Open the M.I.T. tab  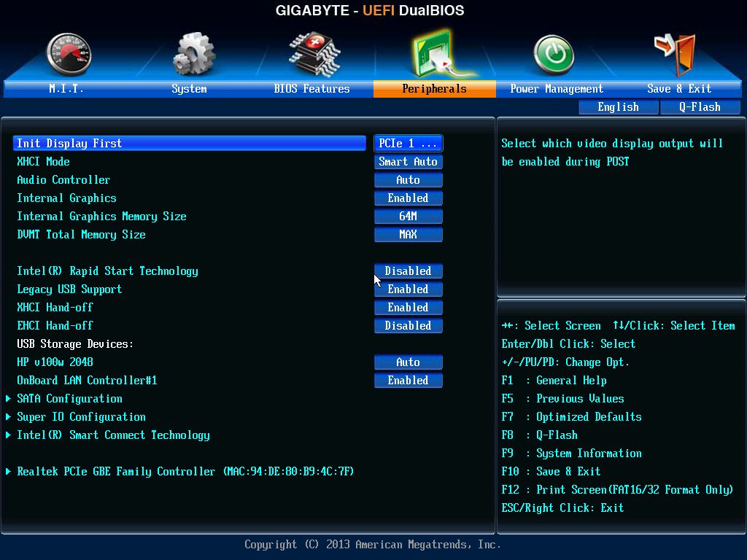[x=66, y=88]
